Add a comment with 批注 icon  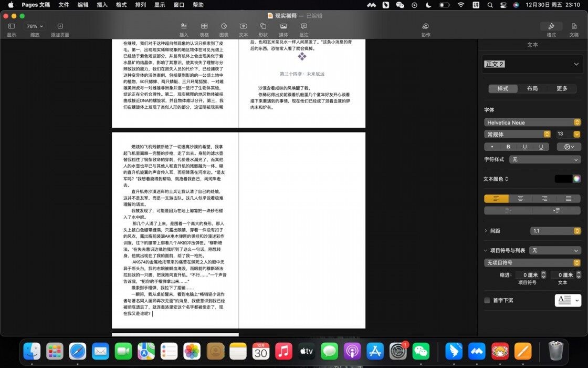coord(304,26)
